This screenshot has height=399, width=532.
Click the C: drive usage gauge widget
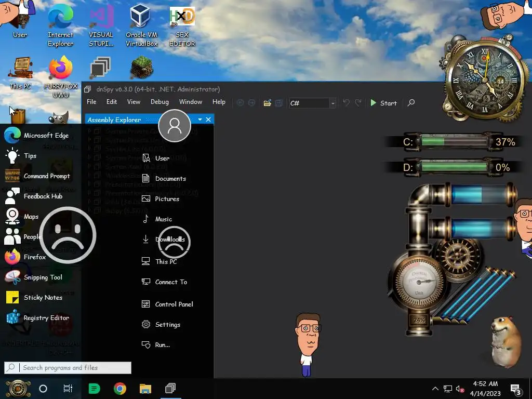pyautogui.click(x=455, y=141)
